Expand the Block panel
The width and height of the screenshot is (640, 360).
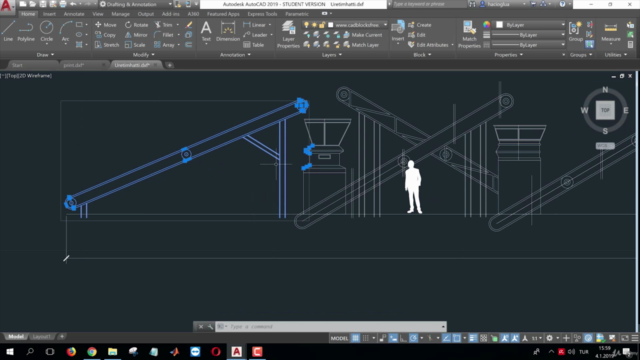click(422, 55)
